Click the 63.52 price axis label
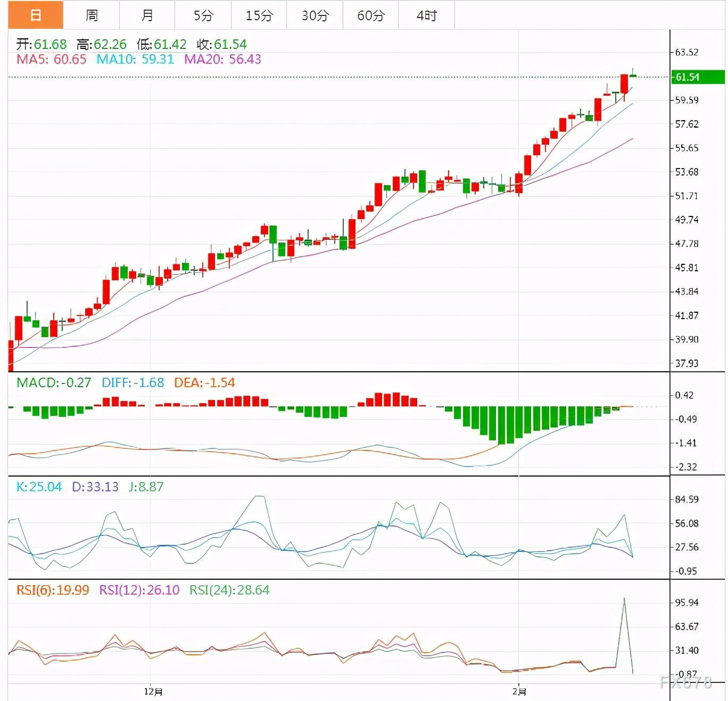 click(x=687, y=52)
